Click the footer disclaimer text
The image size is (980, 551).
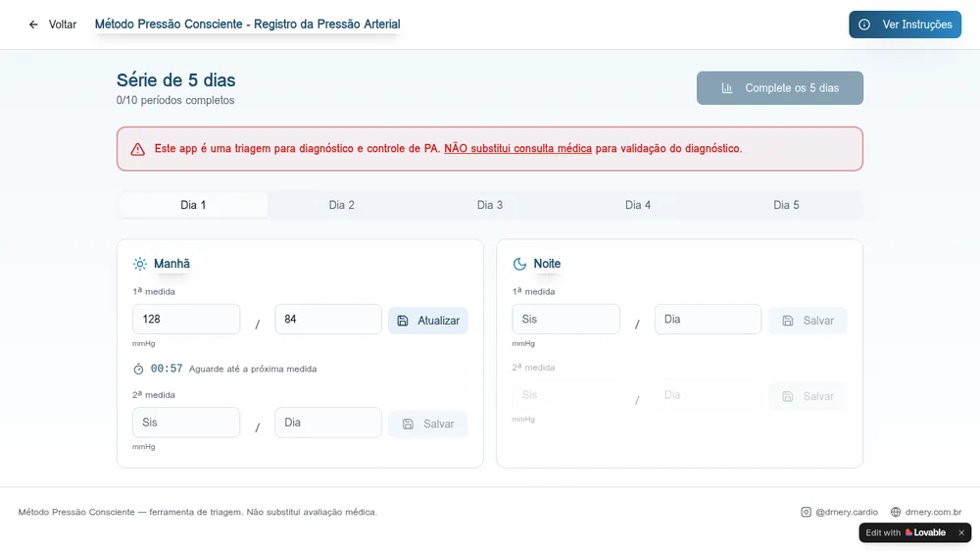click(x=198, y=512)
